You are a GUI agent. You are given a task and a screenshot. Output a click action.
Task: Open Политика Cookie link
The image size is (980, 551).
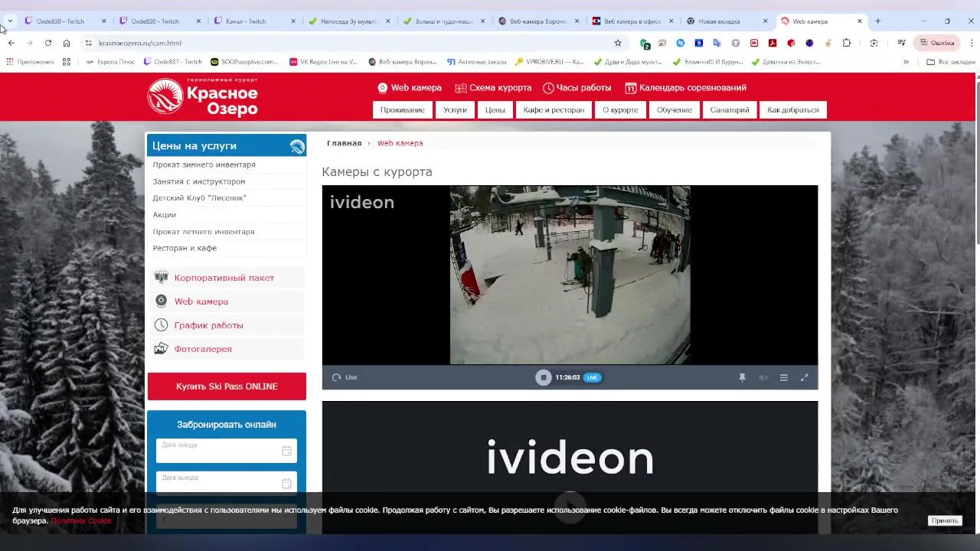[x=81, y=521]
